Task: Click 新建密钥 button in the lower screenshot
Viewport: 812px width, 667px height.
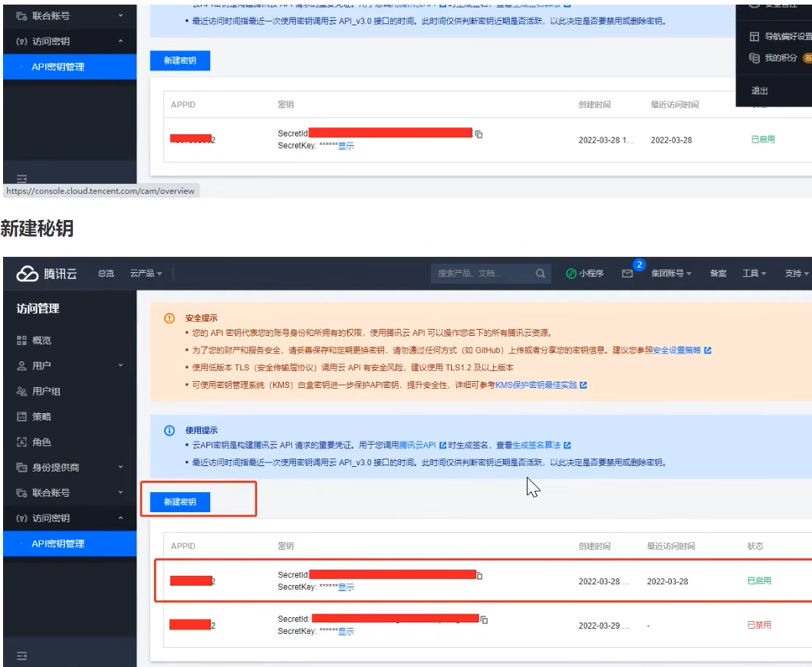Action: coord(180,502)
